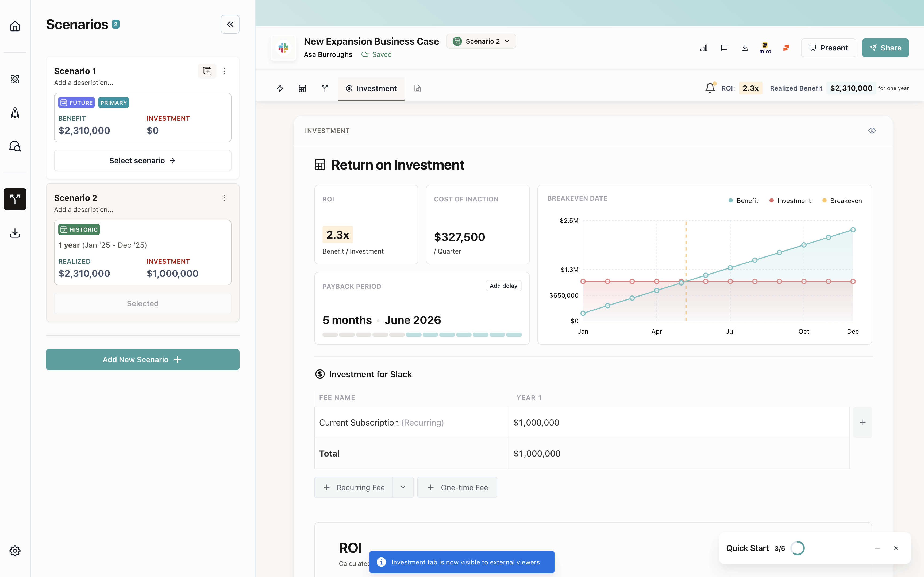Click the download icon in header toolbar
The height and width of the screenshot is (577, 924).
[x=745, y=48]
